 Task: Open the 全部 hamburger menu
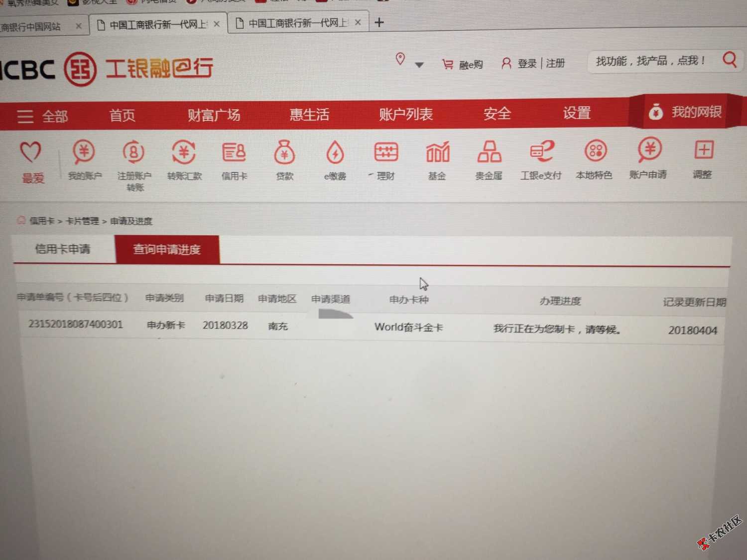42,116
